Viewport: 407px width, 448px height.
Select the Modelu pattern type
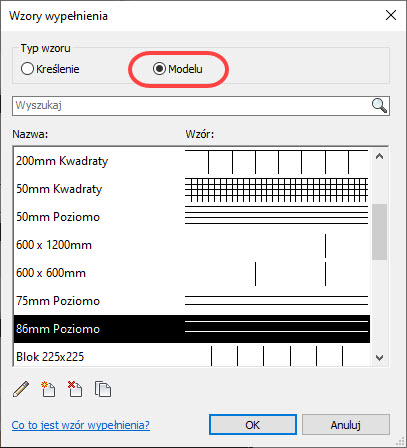pos(178,69)
